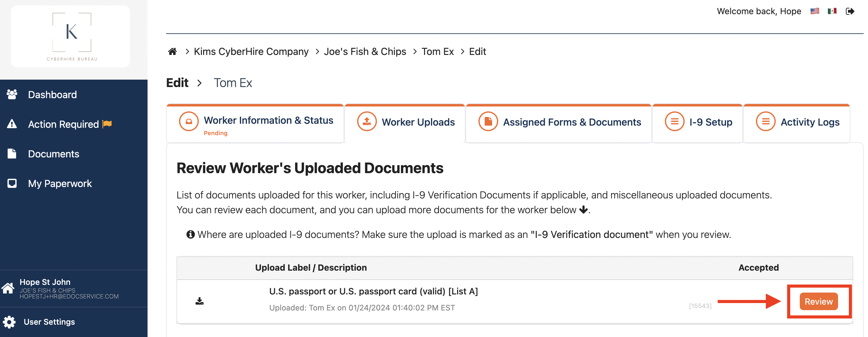Click the Action Required warning triangle icon
Screen dimensions: 868x337
[12, 124]
